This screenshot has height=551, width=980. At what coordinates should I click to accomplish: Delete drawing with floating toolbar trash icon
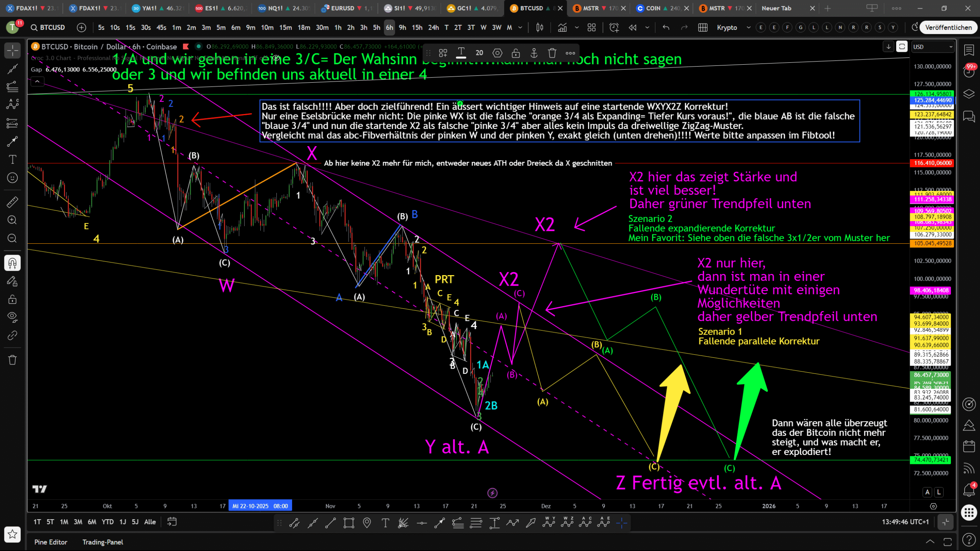(552, 53)
